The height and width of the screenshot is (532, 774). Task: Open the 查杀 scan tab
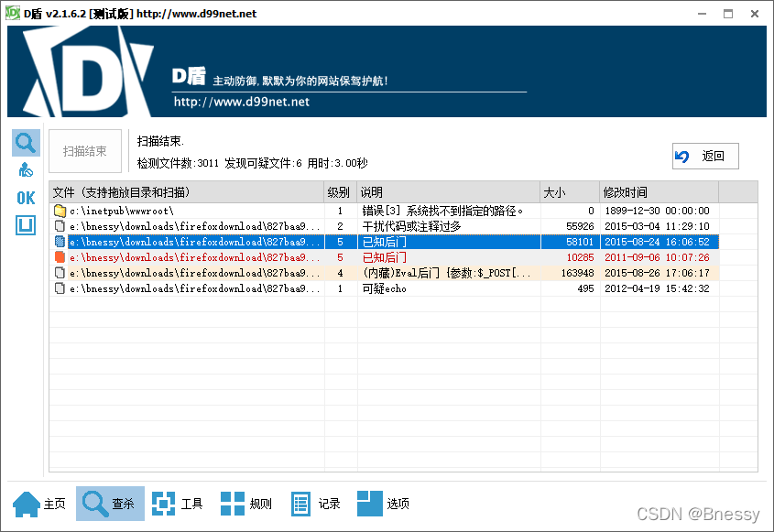tap(110, 504)
